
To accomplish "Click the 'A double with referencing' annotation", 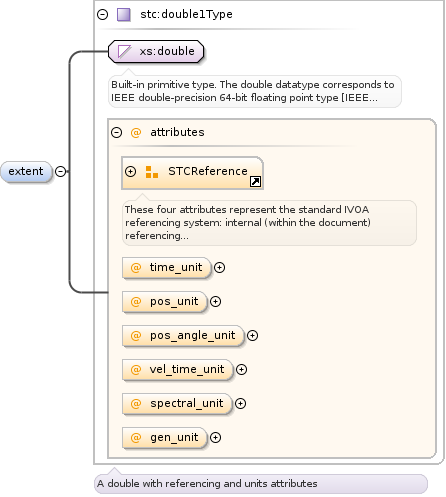I will 261,484.
